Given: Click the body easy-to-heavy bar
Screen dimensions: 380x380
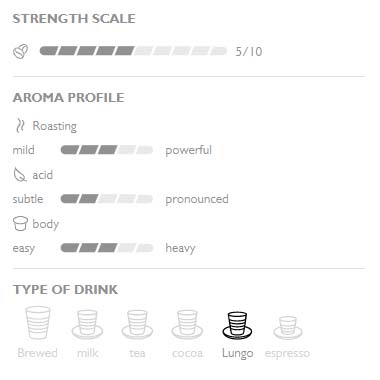Looking at the screenshot, I should click(107, 248).
